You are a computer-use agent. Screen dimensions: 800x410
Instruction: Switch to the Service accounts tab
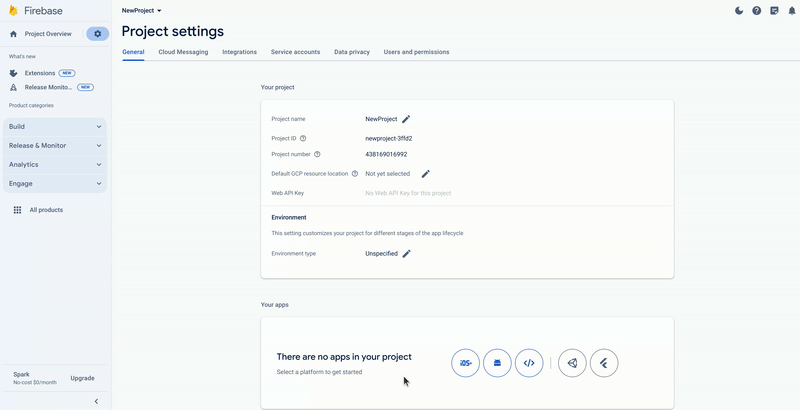[295, 52]
